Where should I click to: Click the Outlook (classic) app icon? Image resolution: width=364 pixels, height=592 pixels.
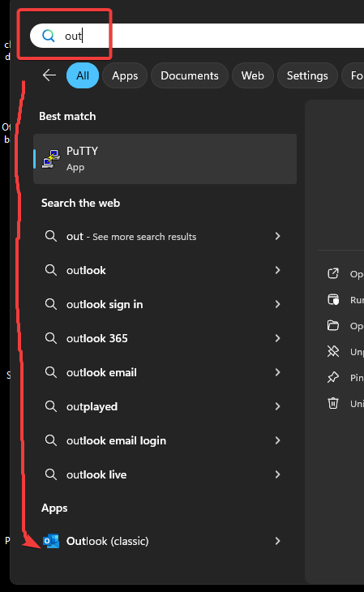[51, 541]
